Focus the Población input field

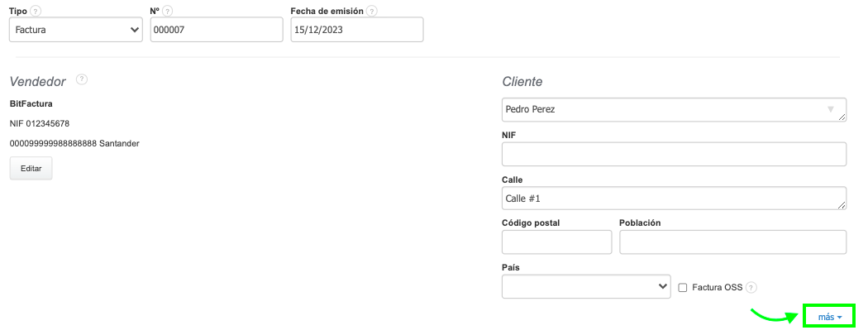pyautogui.click(x=732, y=242)
